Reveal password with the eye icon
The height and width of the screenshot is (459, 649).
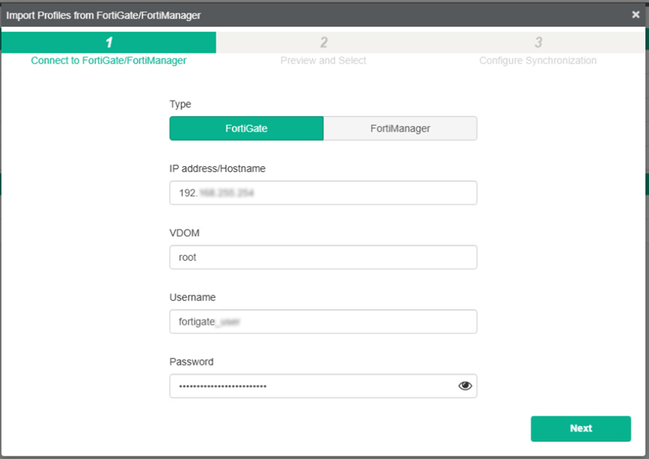point(465,386)
